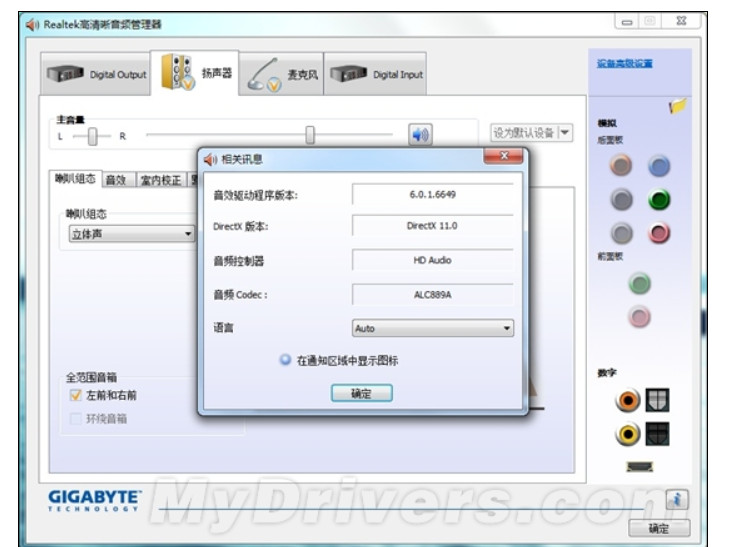Select the 扬声器 speakers tab
The height and width of the screenshot is (547, 739).
click(x=195, y=73)
